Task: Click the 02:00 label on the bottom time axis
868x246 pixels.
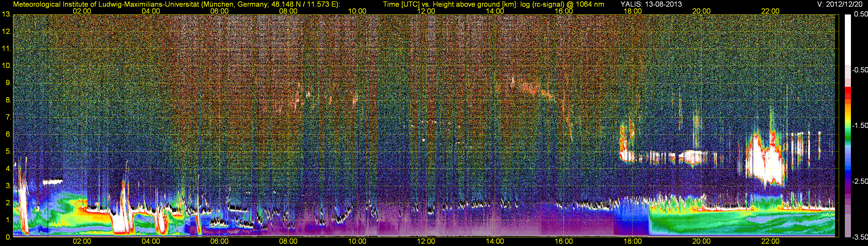Action: [82, 241]
